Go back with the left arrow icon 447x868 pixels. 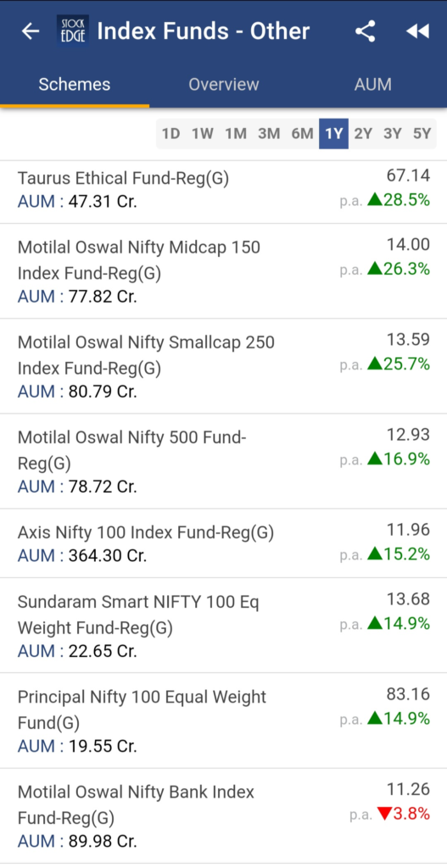pos(31,31)
